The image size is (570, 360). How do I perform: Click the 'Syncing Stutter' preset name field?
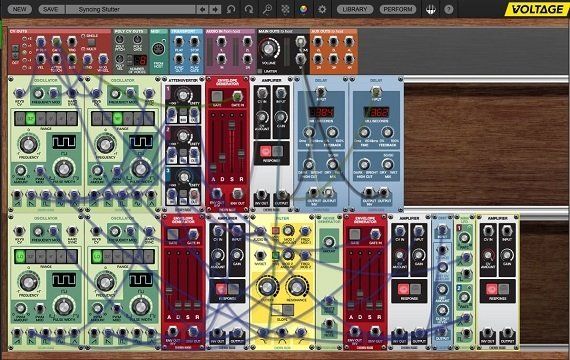point(131,9)
